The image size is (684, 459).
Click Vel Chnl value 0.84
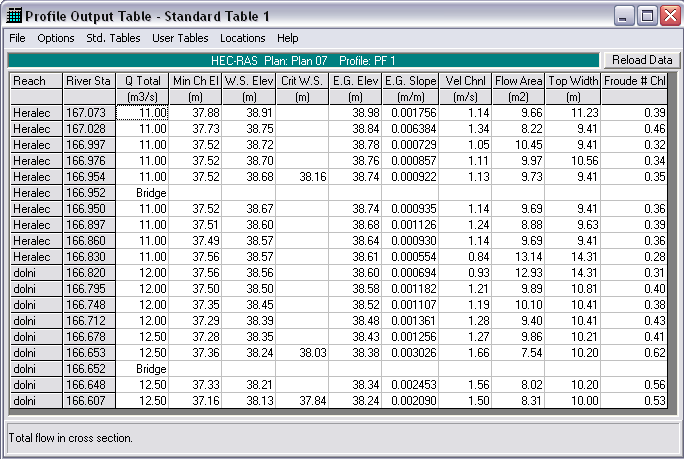click(465, 257)
